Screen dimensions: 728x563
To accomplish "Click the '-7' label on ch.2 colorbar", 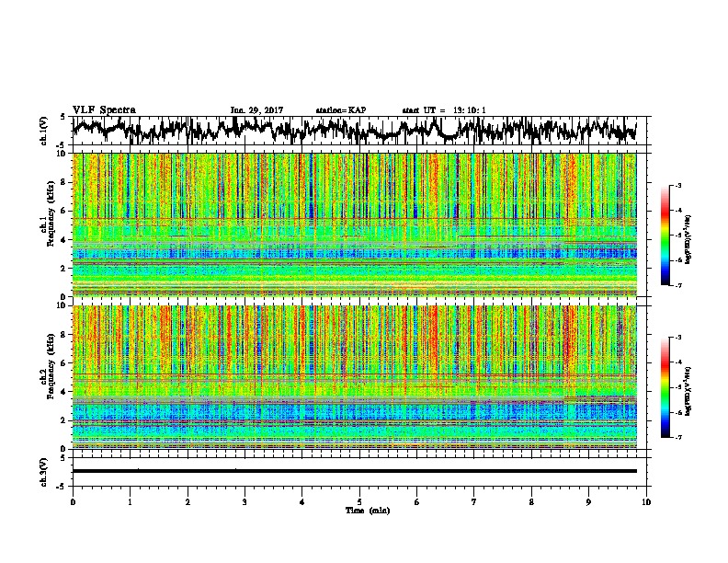I will 677,437.
